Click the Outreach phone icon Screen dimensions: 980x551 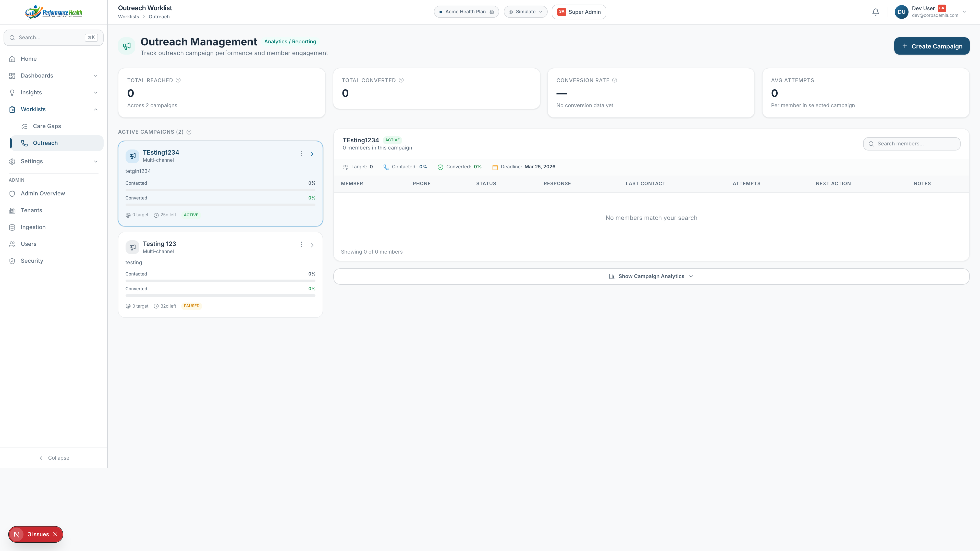[24, 143]
